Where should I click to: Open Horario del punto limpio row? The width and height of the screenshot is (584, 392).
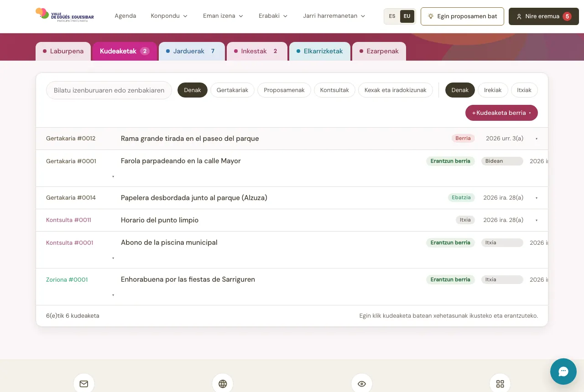pos(292,220)
